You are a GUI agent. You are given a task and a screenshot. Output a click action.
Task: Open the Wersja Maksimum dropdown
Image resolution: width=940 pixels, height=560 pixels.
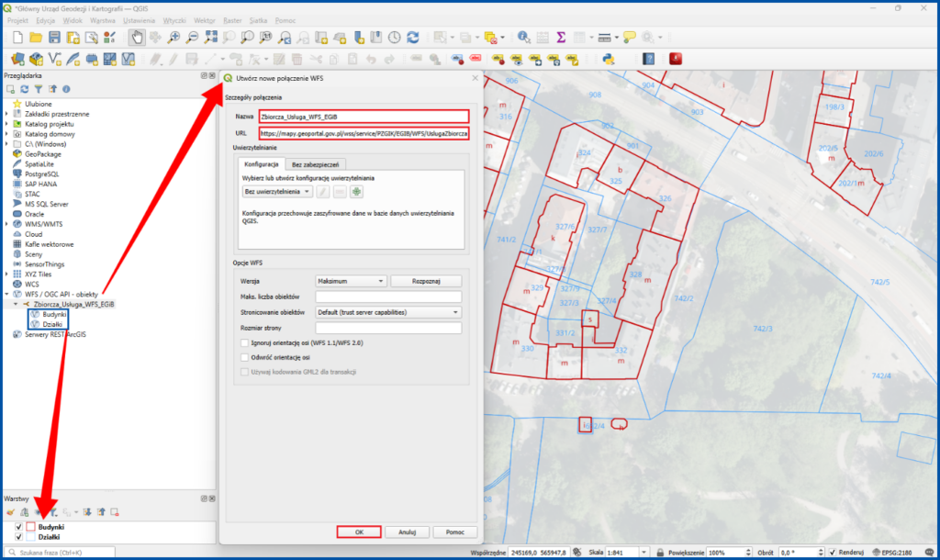(x=351, y=281)
